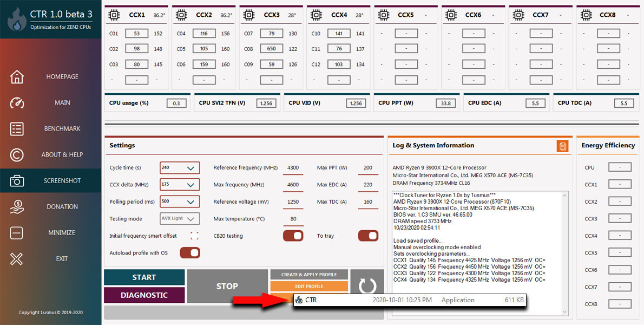Image resolution: width=644 pixels, height=325 pixels.
Task: Click the MINIMIZE label in sidebar
Action: click(x=62, y=233)
